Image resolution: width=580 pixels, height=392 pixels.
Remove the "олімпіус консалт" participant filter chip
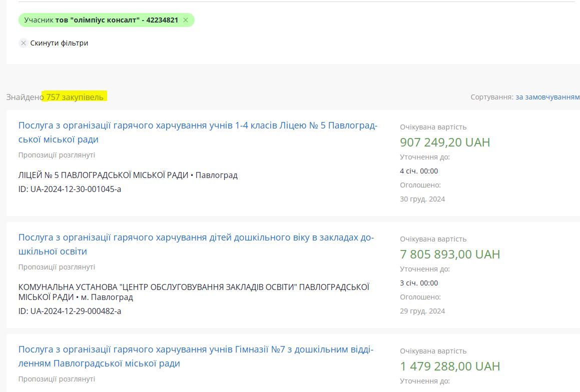186,20
